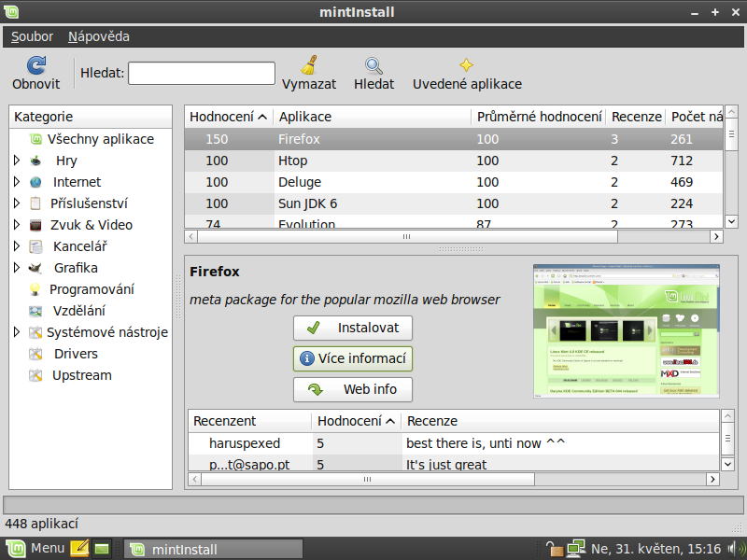
Task: Sort by the Aplikace column header
Action: pos(372,117)
